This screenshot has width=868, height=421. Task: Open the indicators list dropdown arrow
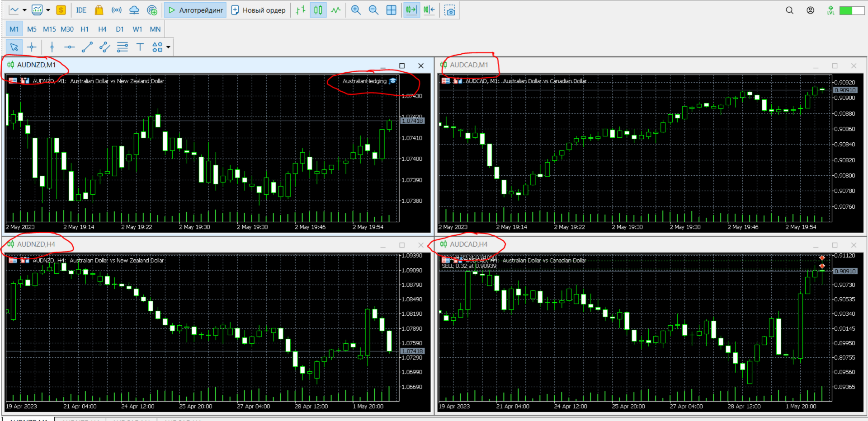click(x=48, y=10)
